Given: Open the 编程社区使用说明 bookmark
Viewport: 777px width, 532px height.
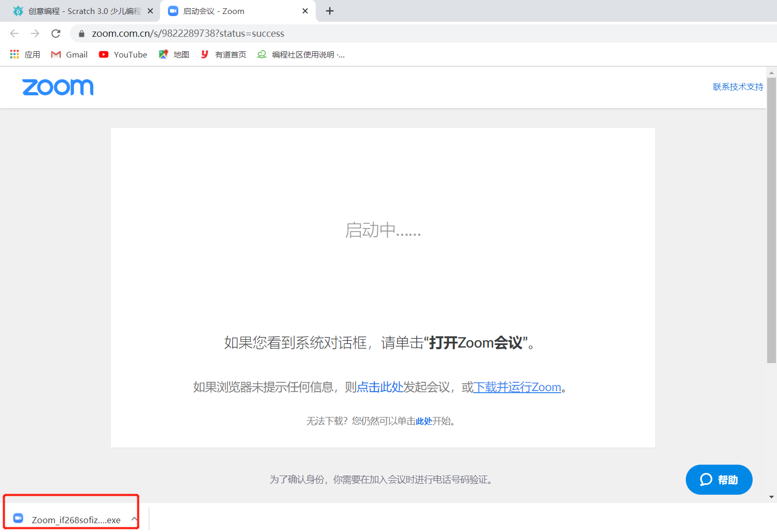Looking at the screenshot, I should tap(301, 54).
